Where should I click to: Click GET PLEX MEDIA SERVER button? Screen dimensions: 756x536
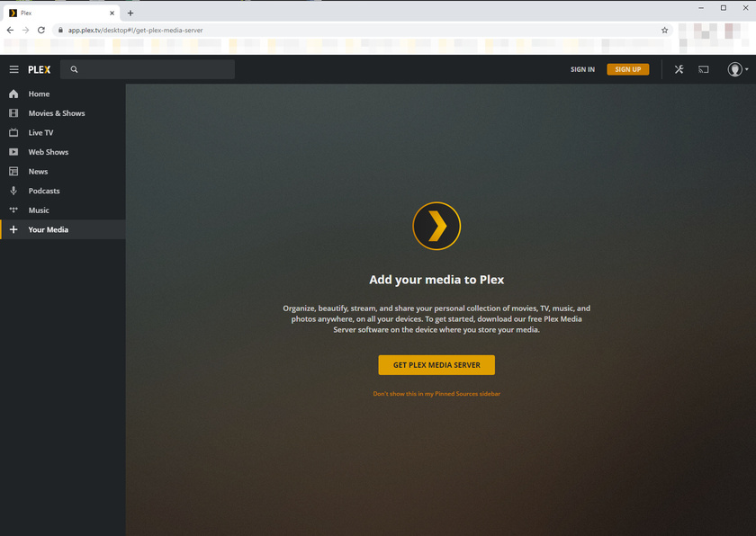coord(436,365)
